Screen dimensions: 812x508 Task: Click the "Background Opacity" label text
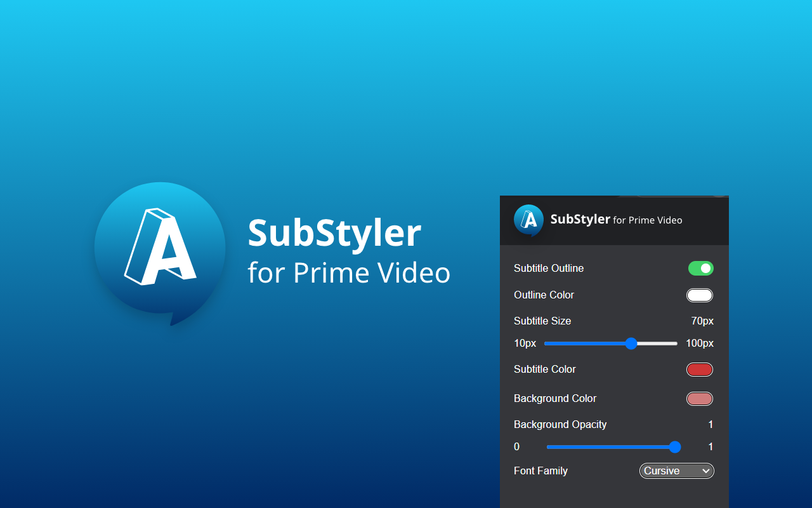[560, 425]
